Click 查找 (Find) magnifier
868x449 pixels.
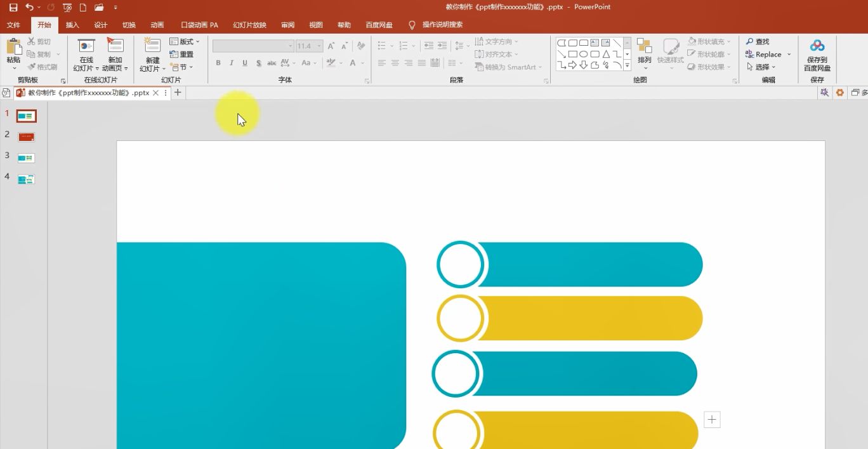758,41
